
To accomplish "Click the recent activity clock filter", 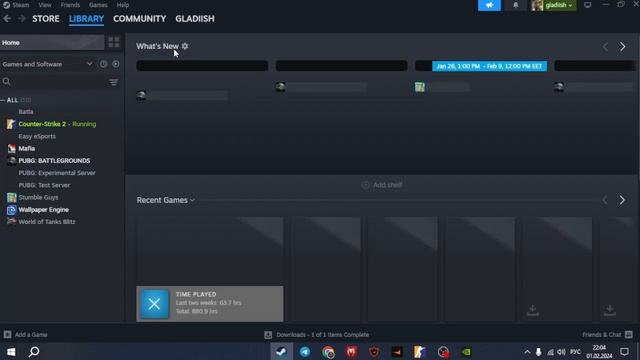I will pos(103,64).
